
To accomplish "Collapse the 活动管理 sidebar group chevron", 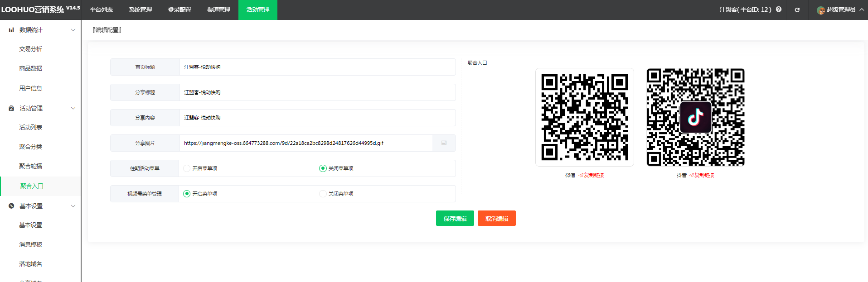I will point(73,108).
